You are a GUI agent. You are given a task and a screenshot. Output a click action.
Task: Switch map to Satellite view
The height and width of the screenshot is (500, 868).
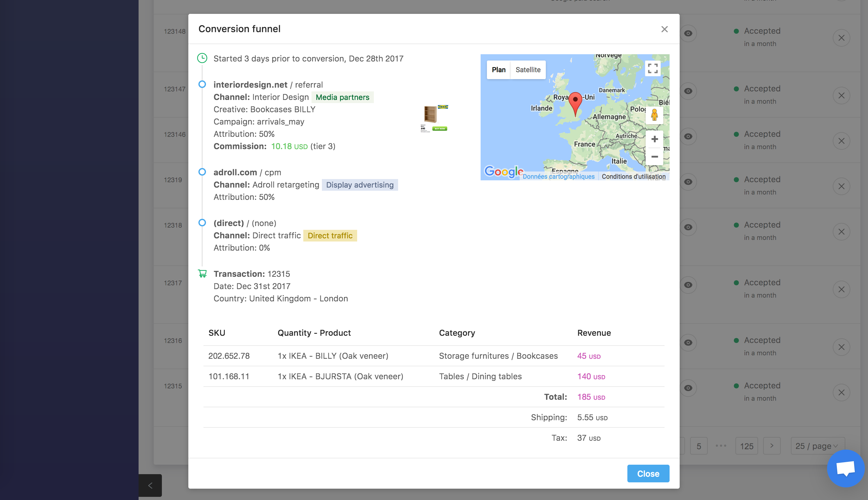pos(528,70)
